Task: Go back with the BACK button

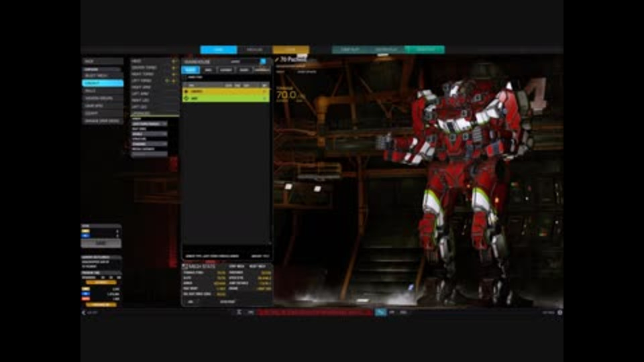Action: (102, 61)
